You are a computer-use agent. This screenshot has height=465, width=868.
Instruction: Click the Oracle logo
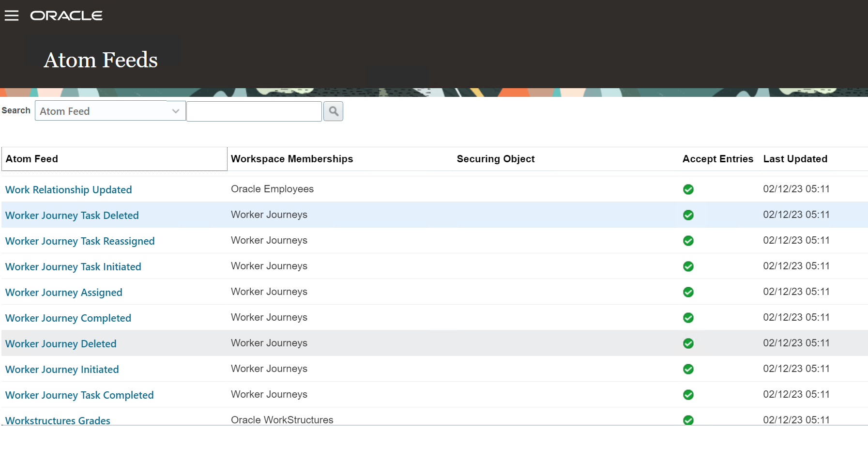[x=66, y=15]
